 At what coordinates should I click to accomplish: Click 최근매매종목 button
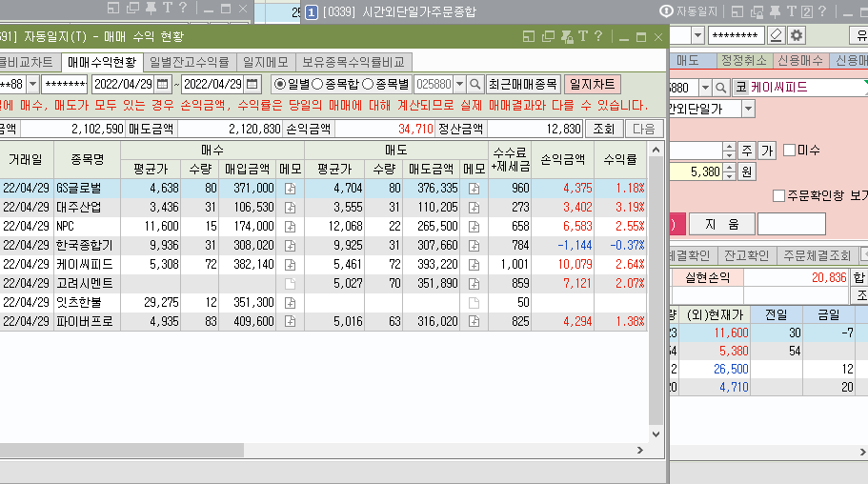coord(522,84)
